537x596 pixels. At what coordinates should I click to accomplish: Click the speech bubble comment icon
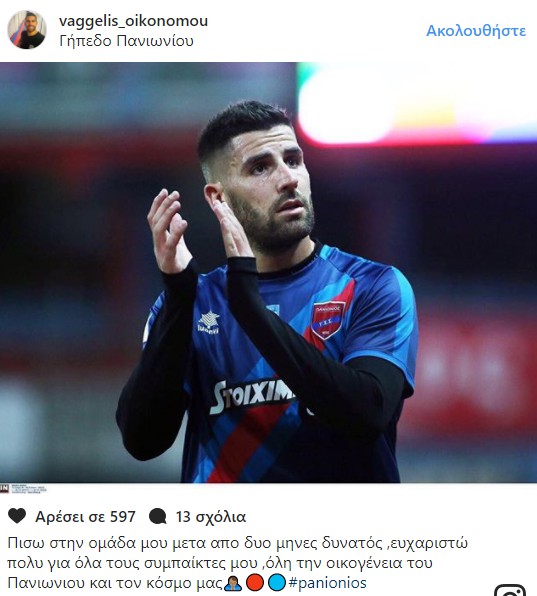pyautogui.click(x=158, y=516)
